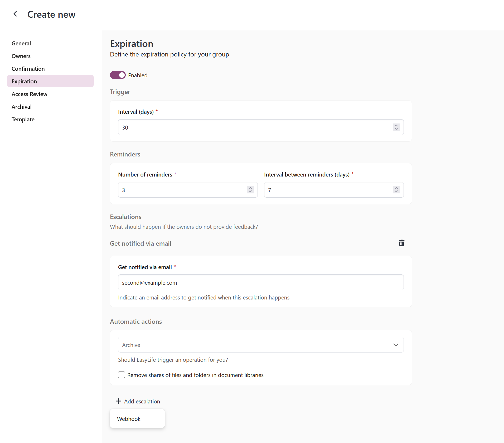Click Add escalation
This screenshot has height=443, width=504.
click(x=142, y=401)
